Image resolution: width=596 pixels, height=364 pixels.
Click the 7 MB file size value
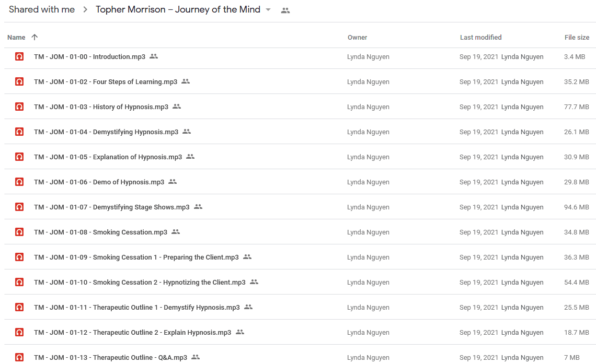571,357
